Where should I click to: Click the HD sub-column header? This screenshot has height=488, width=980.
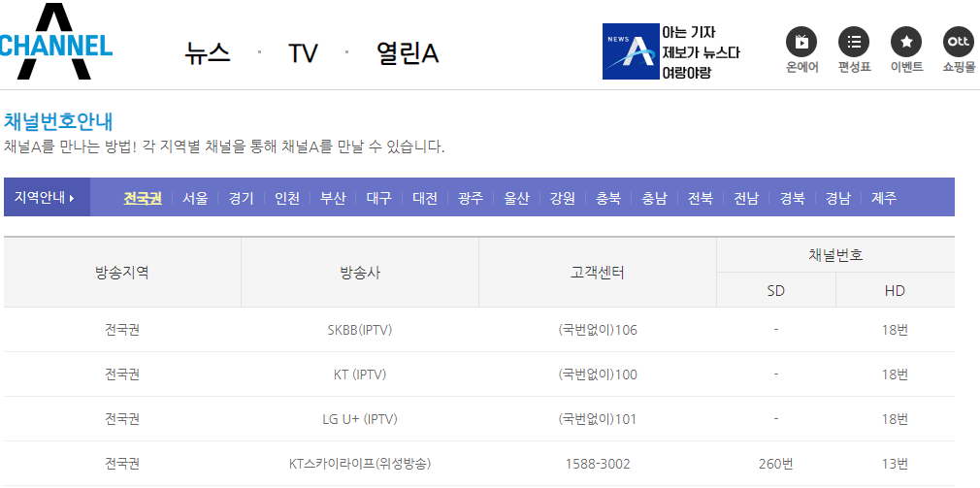[895, 290]
